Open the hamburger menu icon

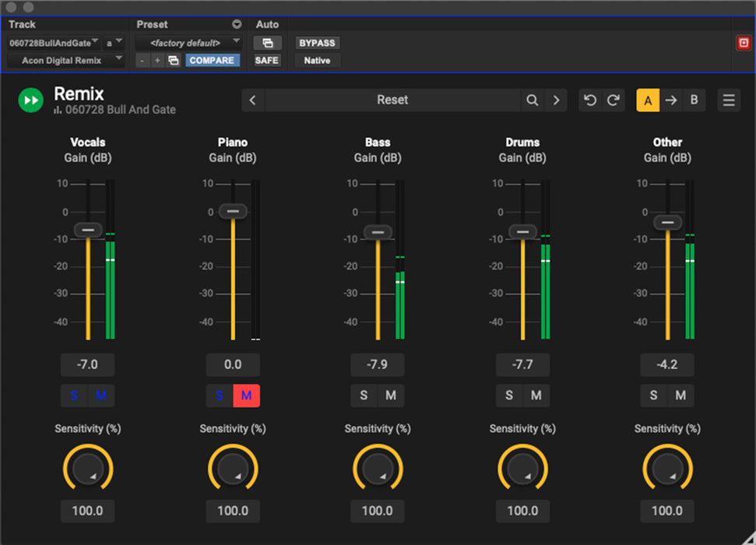729,100
